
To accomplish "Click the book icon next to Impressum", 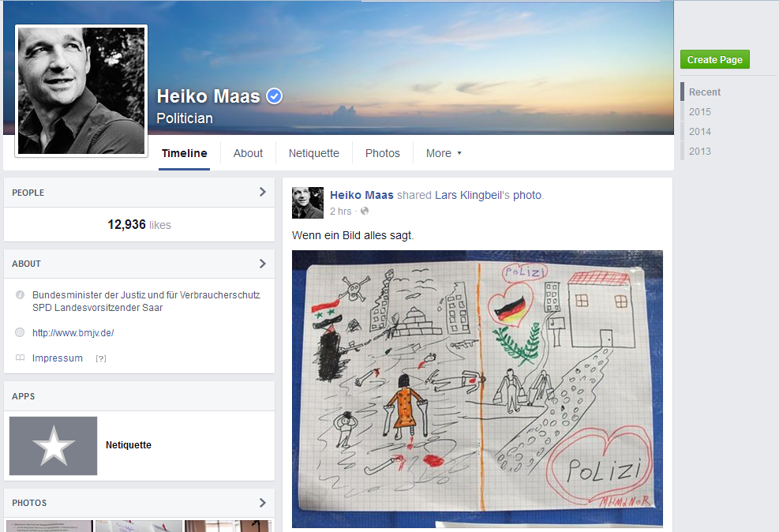I will (20, 358).
